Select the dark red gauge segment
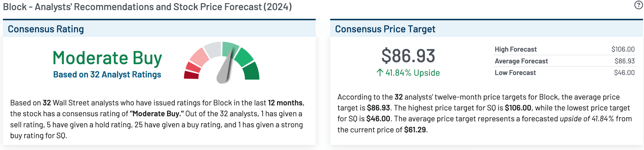 (x=191, y=75)
